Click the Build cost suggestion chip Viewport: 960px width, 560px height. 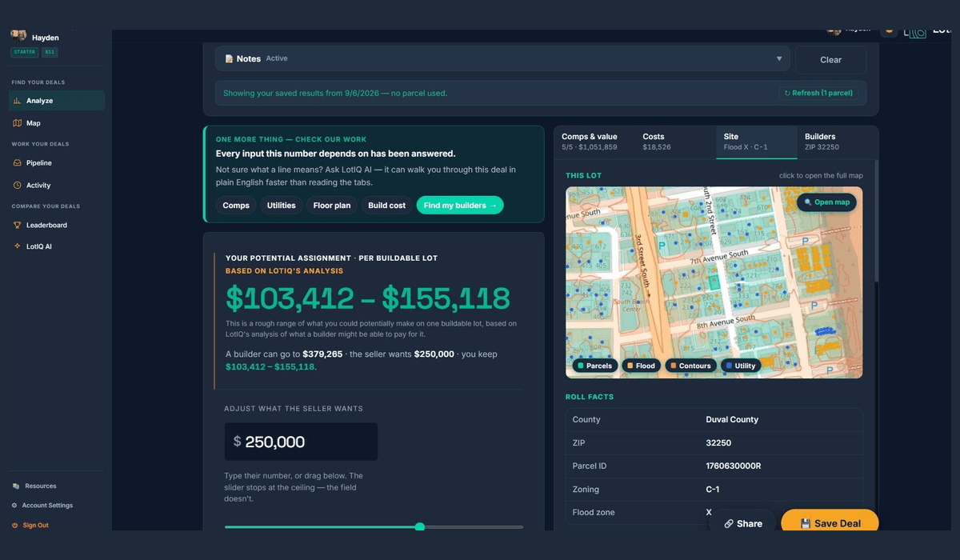click(387, 206)
